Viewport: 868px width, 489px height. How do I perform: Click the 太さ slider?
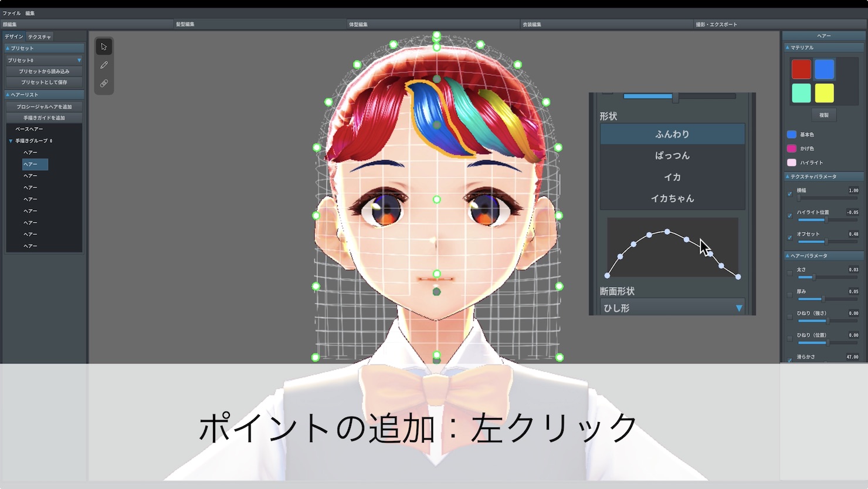point(827,277)
